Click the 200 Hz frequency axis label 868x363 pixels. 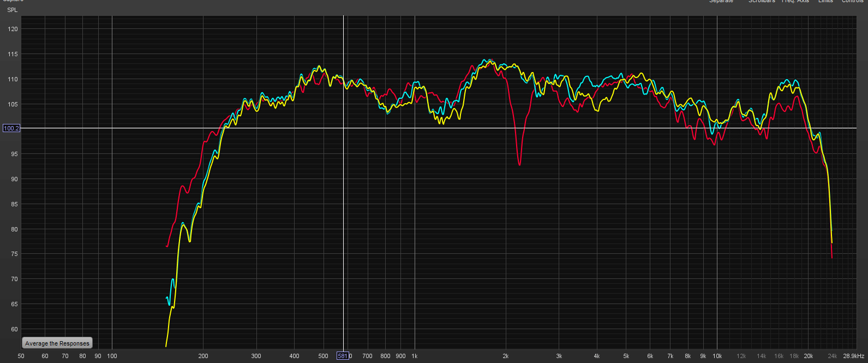click(x=203, y=356)
